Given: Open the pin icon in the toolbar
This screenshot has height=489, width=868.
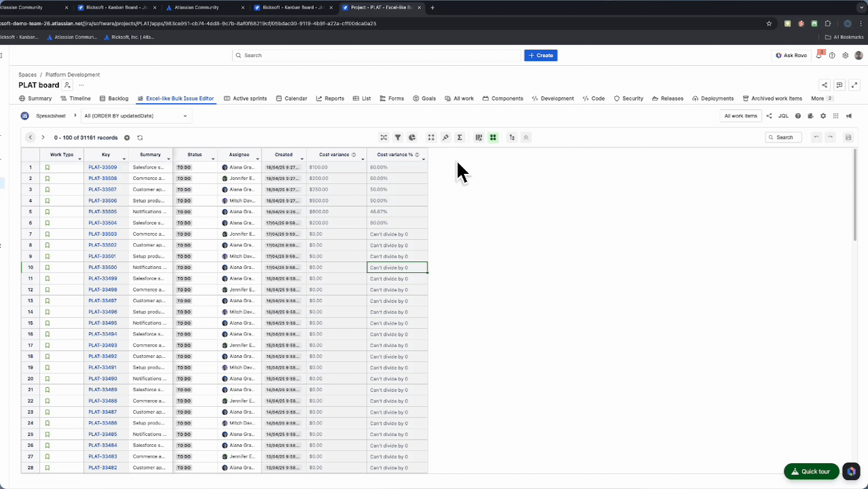Looking at the screenshot, I should tap(445, 137).
